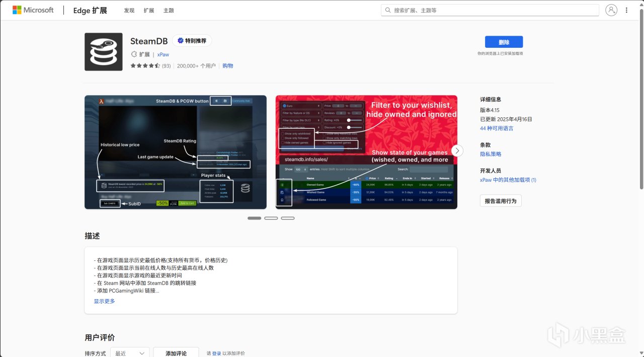
Task: Open the SteamDB & PCGW screenshot thumbnail
Action: [x=176, y=152]
